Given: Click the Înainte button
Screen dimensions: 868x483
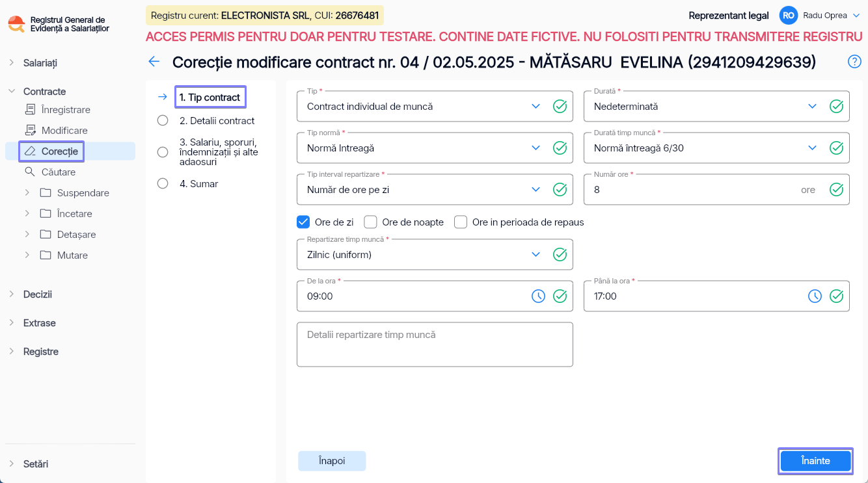Looking at the screenshot, I should (816, 460).
